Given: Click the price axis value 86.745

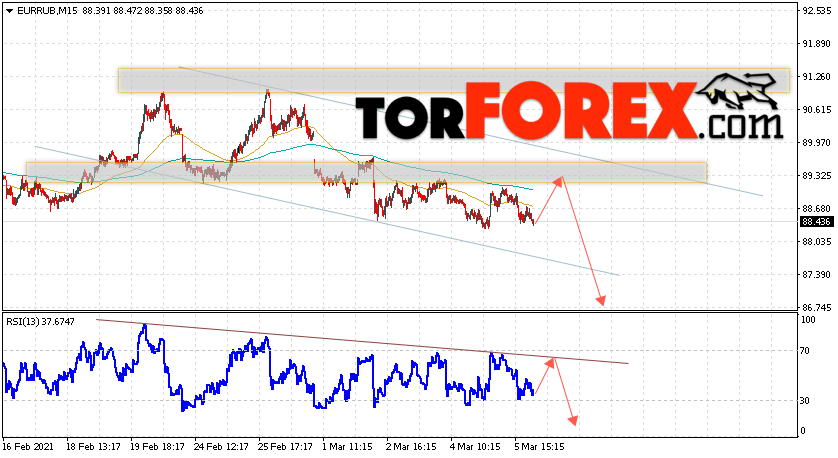Looking at the screenshot, I should [x=817, y=308].
